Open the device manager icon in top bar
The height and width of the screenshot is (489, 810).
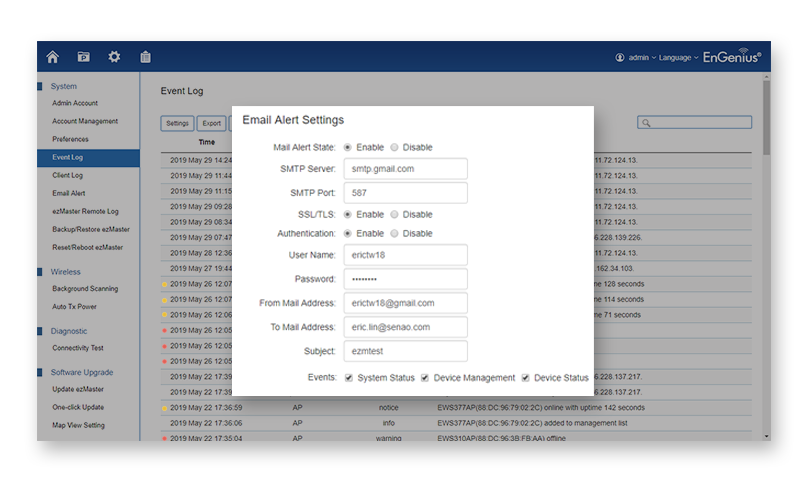84,57
